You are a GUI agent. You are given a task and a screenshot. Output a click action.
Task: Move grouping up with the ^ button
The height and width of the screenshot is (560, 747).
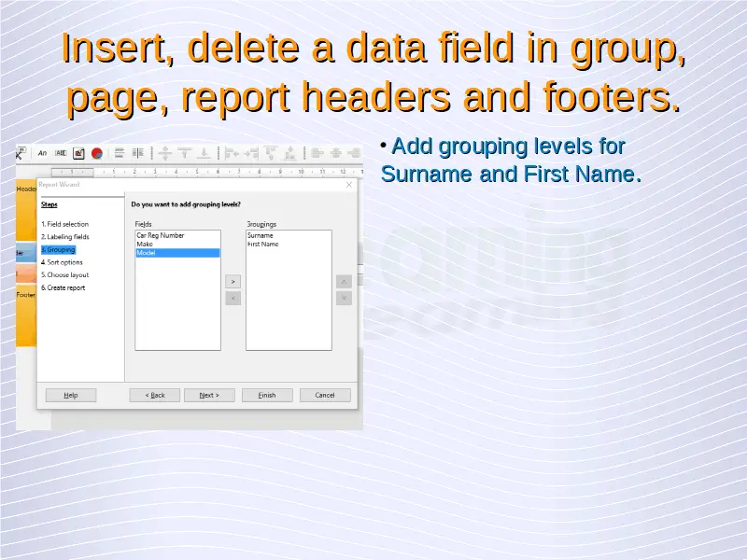[x=344, y=282]
